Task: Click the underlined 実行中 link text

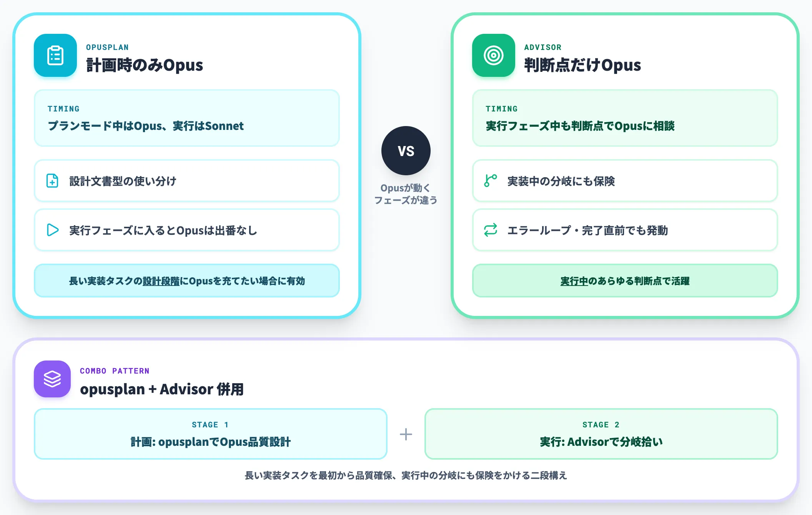Action: coord(574,281)
